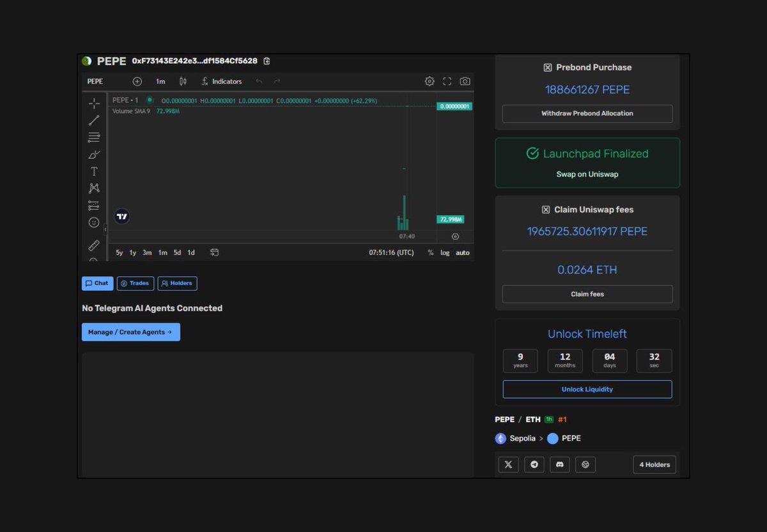
Task: Click the 0.0264 ETH fee value
Action: coord(587,270)
